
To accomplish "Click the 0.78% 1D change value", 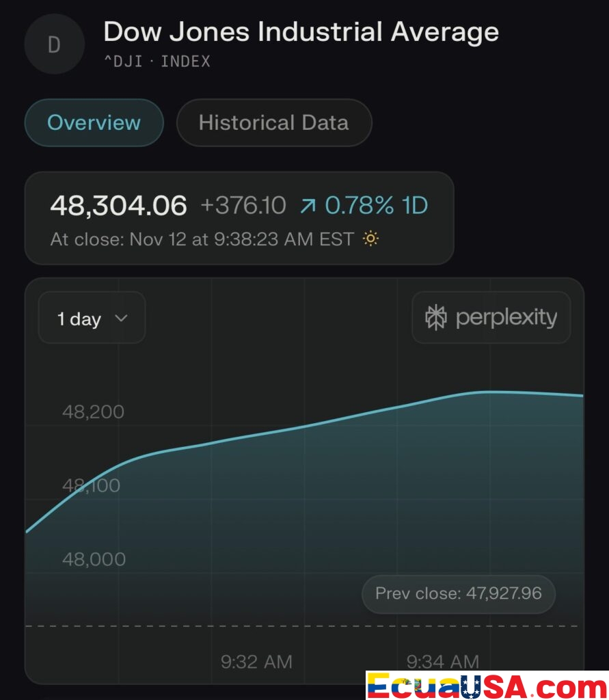I will (x=376, y=205).
